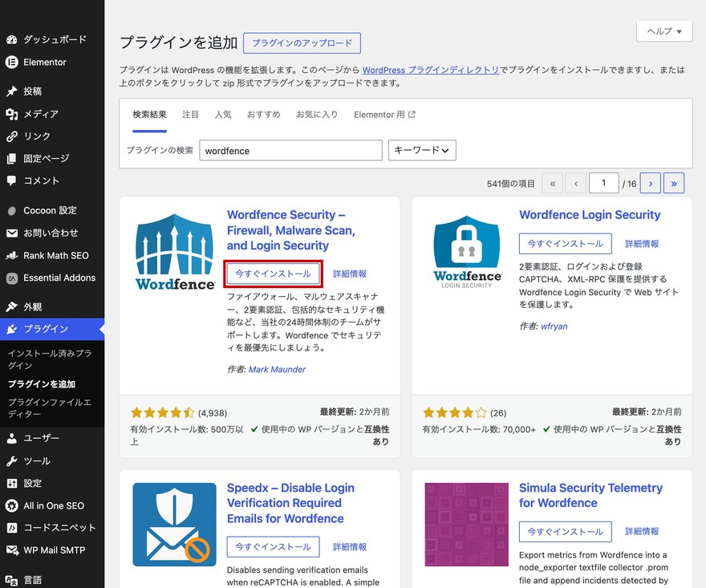Image resolution: width=706 pixels, height=588 pixels.
Task: Focus the plugin search field containing wordfence
Action: click(291, 150)
